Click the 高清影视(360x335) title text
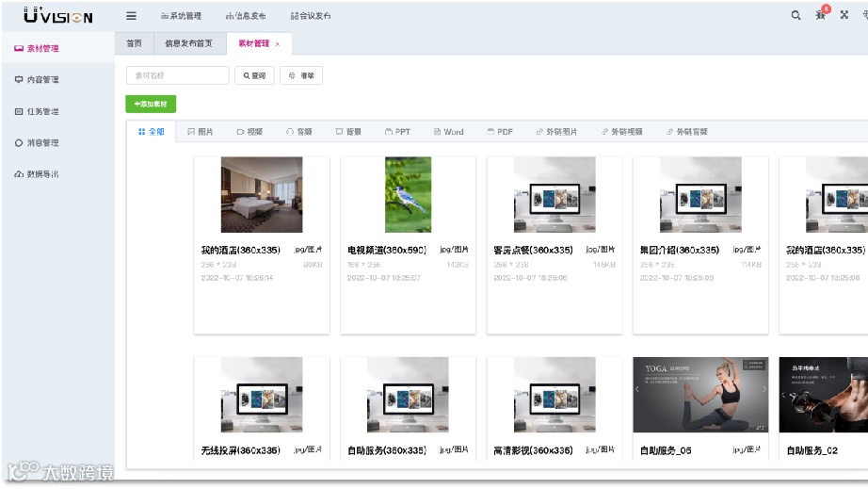Screen dimensions: 868x489 pos(533,450)
